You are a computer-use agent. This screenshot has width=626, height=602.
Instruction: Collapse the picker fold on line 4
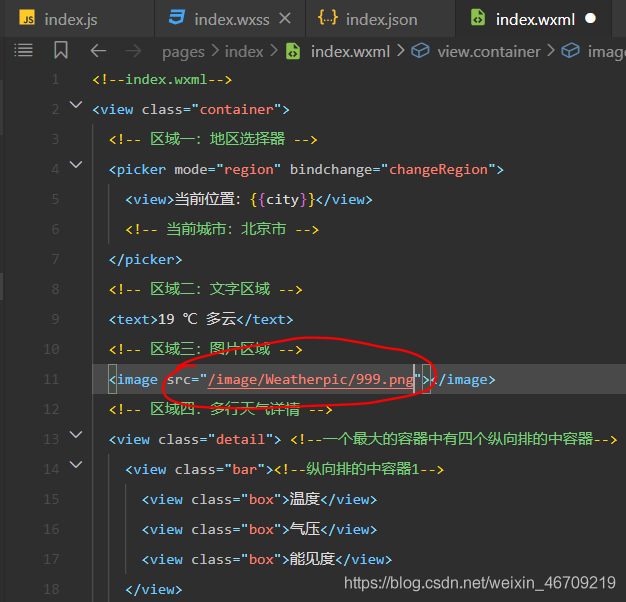coord(76,165)
